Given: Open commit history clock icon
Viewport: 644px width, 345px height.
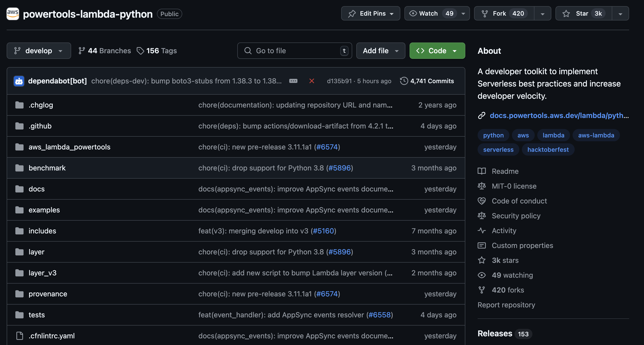Looking at the screenshot, I should point(404,81).
